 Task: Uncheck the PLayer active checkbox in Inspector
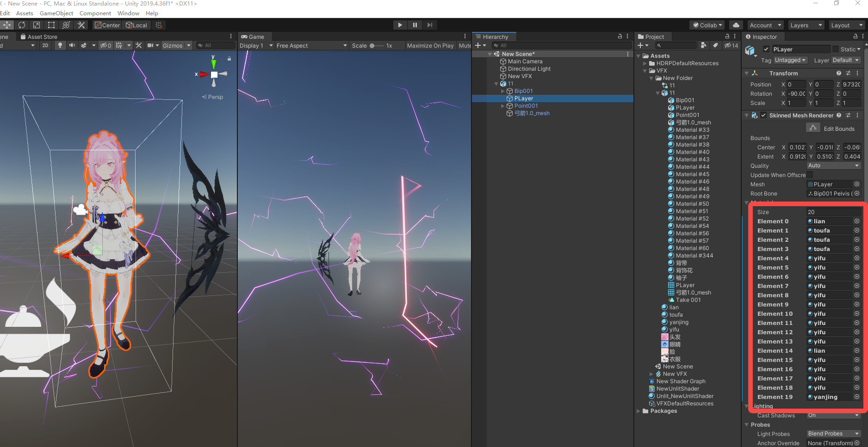(x=766, y=49)
